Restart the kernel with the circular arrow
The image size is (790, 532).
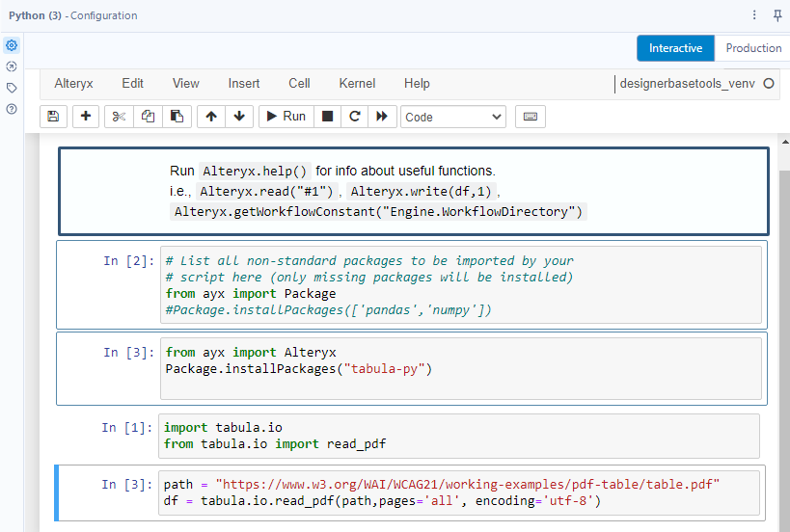[355, 117]
